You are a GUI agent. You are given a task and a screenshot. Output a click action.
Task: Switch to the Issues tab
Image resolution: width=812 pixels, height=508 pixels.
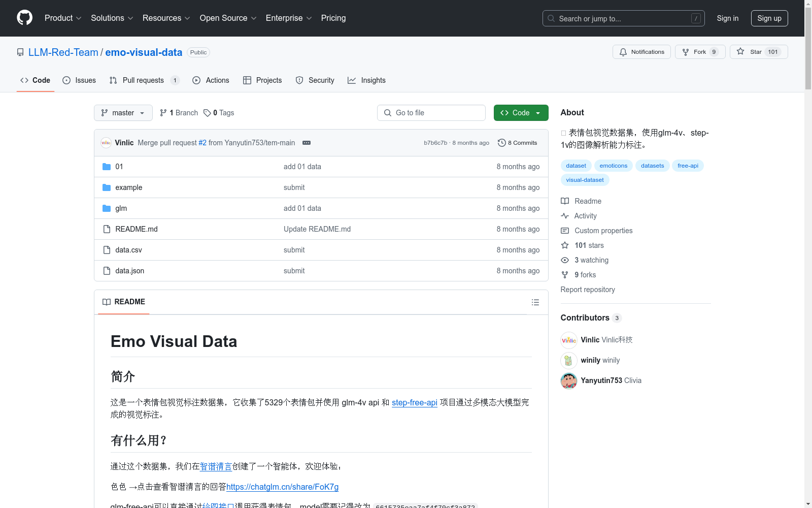79,80
